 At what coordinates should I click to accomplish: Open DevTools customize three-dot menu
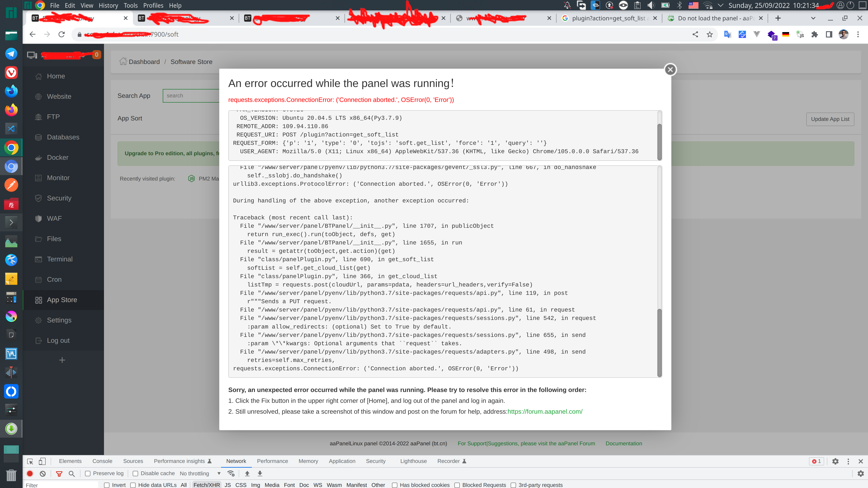tap(848, 461)
